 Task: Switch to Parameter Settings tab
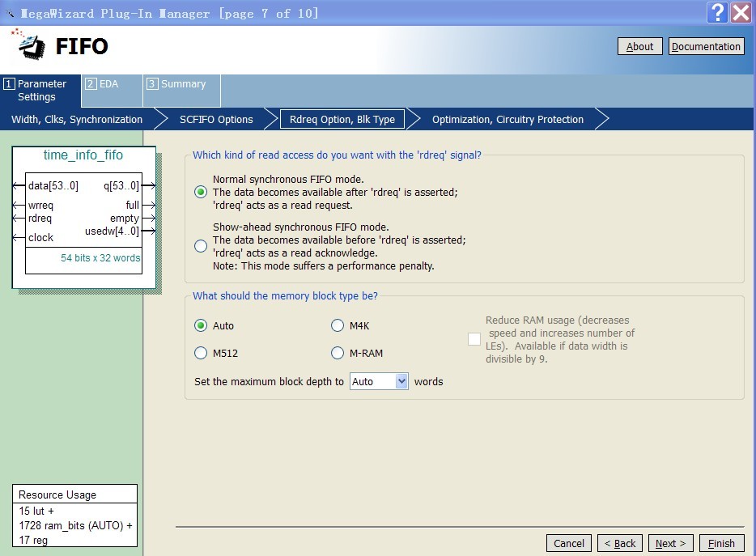point(41,90)
